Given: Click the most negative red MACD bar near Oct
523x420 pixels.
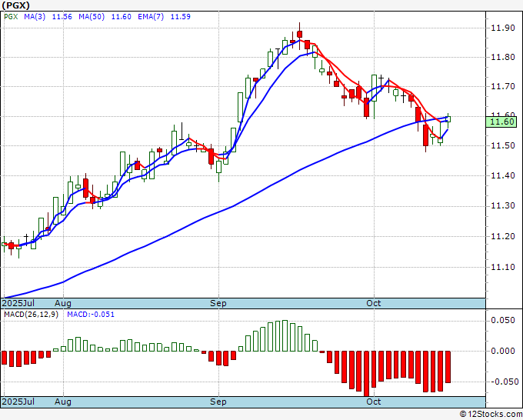Looking at the screenshot, I should tap(367, 373).
